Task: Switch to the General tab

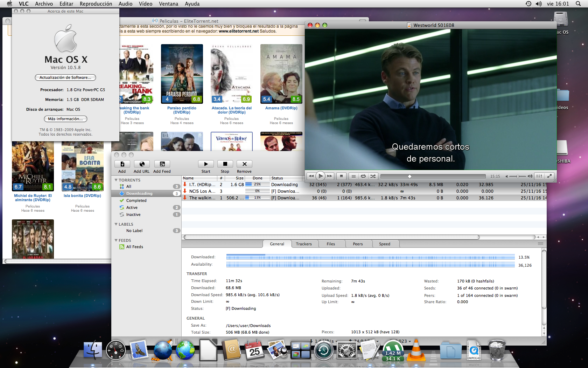Action: tap(277, 244)
